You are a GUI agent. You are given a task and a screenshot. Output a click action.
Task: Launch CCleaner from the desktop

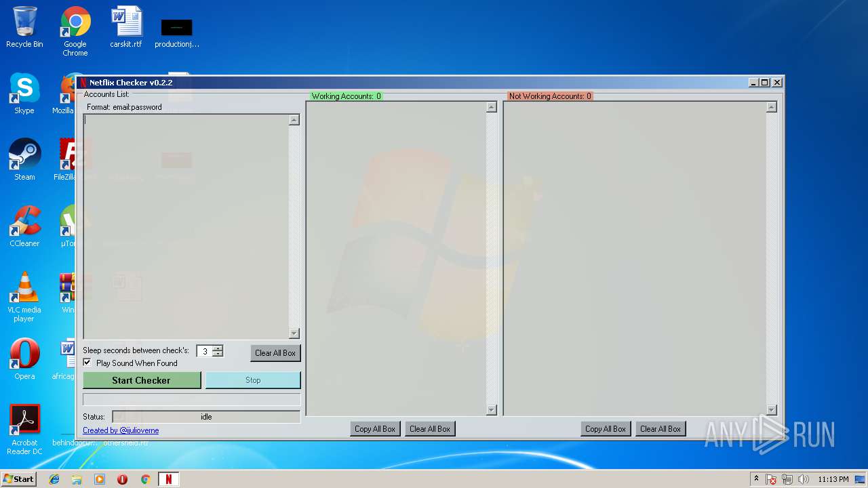point(24,226)
